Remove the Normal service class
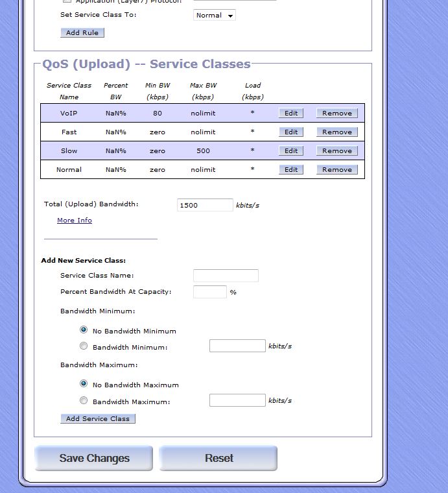This screenshot has width=448, height=493. 336,169
